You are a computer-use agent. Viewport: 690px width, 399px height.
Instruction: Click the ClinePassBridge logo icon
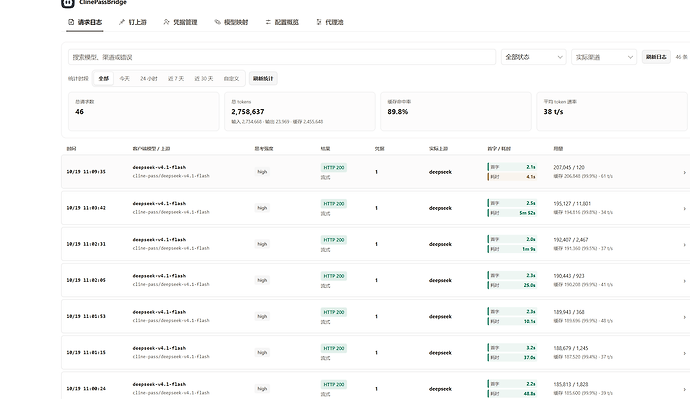[68, 3]
